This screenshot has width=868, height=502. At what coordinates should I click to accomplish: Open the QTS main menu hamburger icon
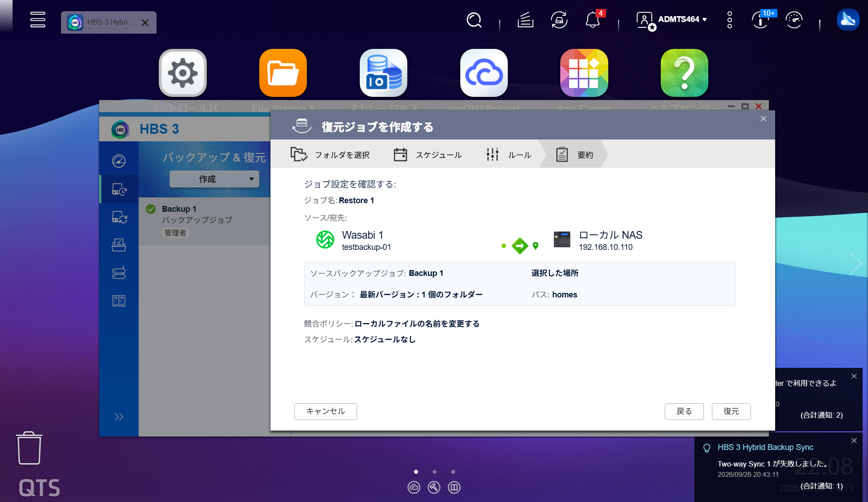tap(38, 19)
